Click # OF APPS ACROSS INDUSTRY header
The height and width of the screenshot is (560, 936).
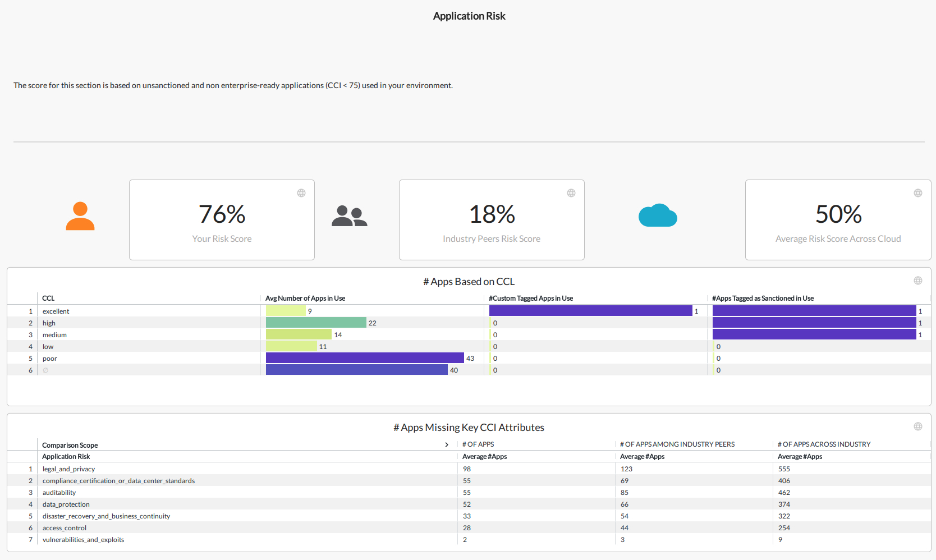click(x=824, y=444)
